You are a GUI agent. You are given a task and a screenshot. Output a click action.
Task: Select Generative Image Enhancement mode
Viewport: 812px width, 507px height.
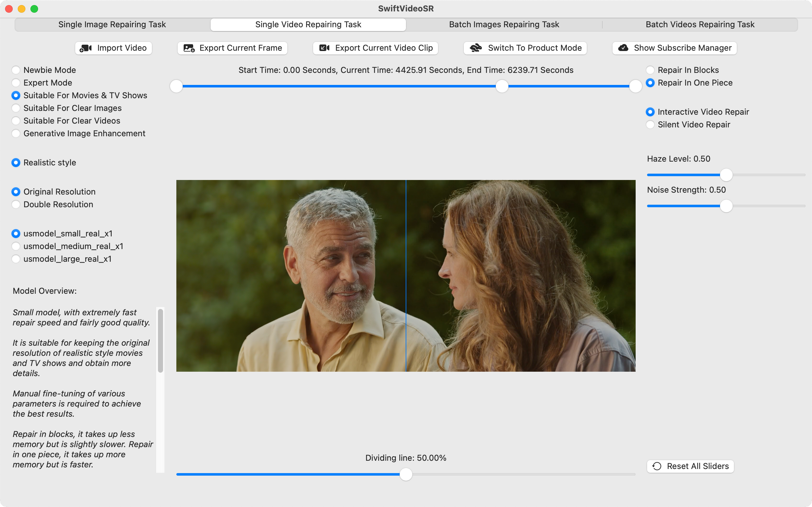(16, 133)
